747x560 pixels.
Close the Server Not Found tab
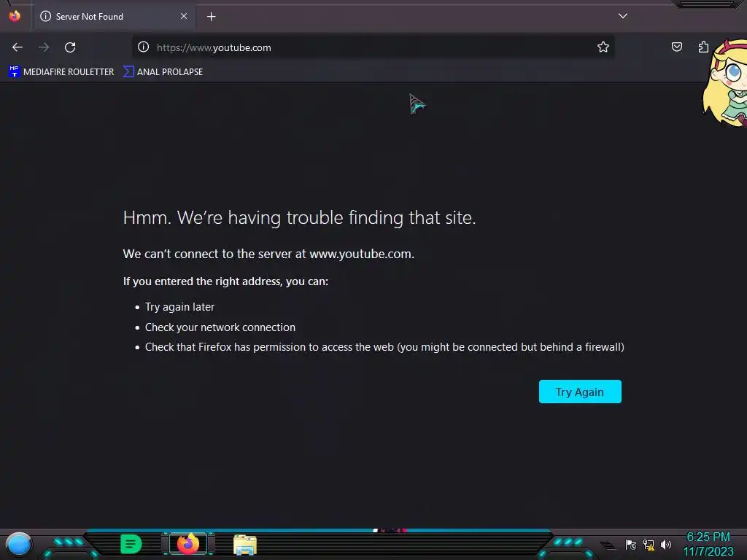(x=184, y=16)
